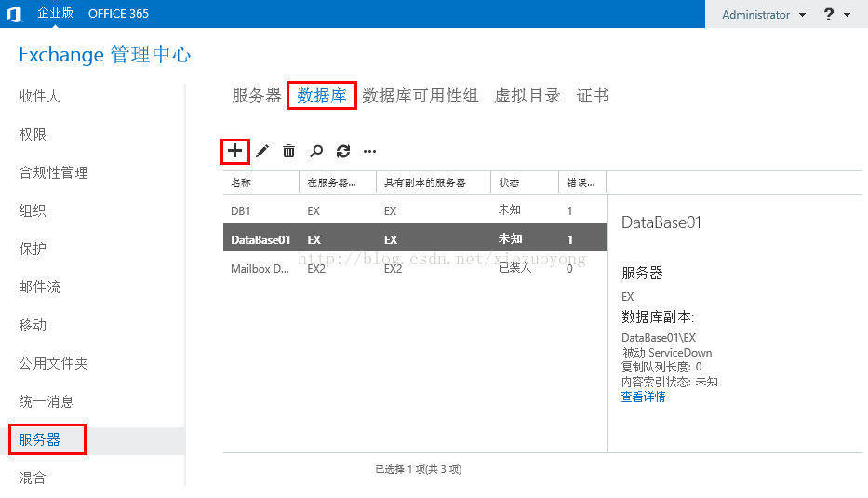Open 收件人 in sidebar

[39, 96]
